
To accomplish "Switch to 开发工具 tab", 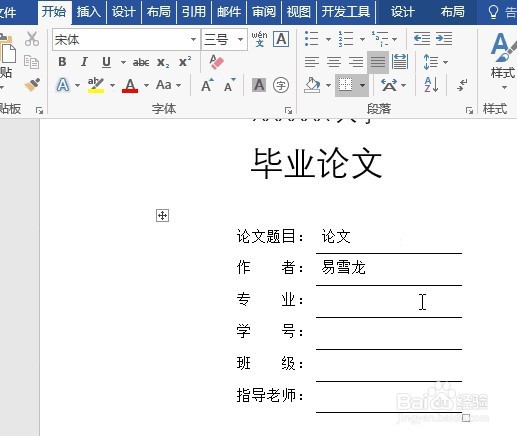I will coord(346,12).
